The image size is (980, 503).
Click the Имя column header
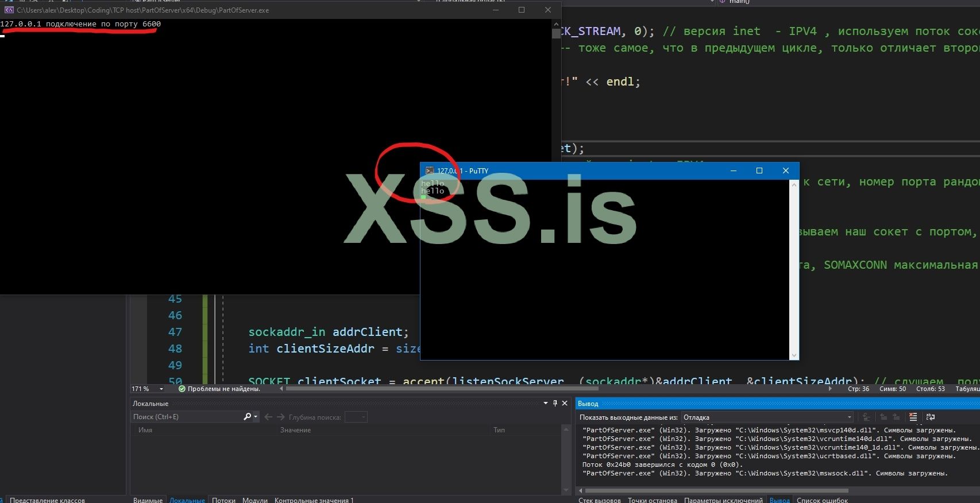click(145, 430)
